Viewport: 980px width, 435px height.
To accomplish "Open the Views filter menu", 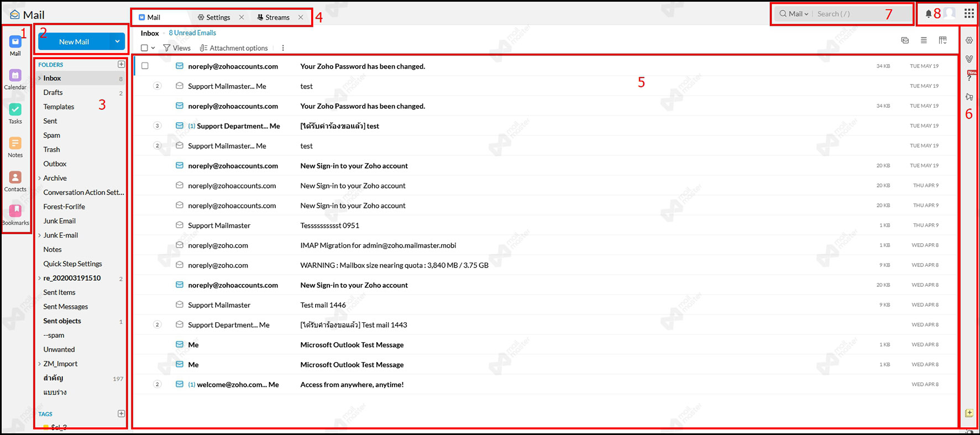I will click(177, 48).
